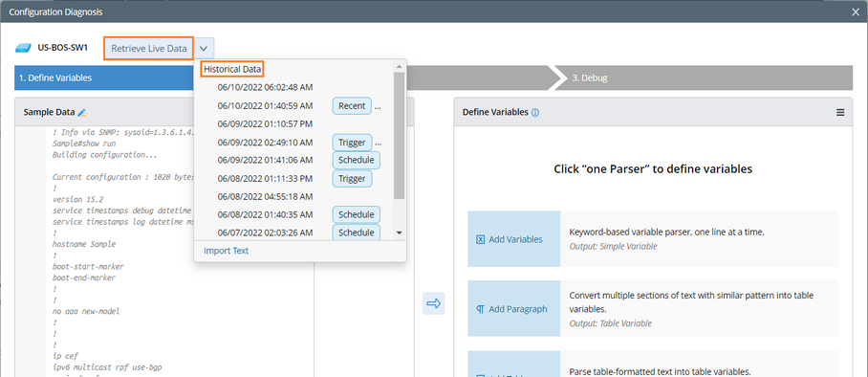Select the 06/08/2022 04:55:18 AM entry
Image resolution: width=868 pixels, height=377 pixels.
coord(265,197)
